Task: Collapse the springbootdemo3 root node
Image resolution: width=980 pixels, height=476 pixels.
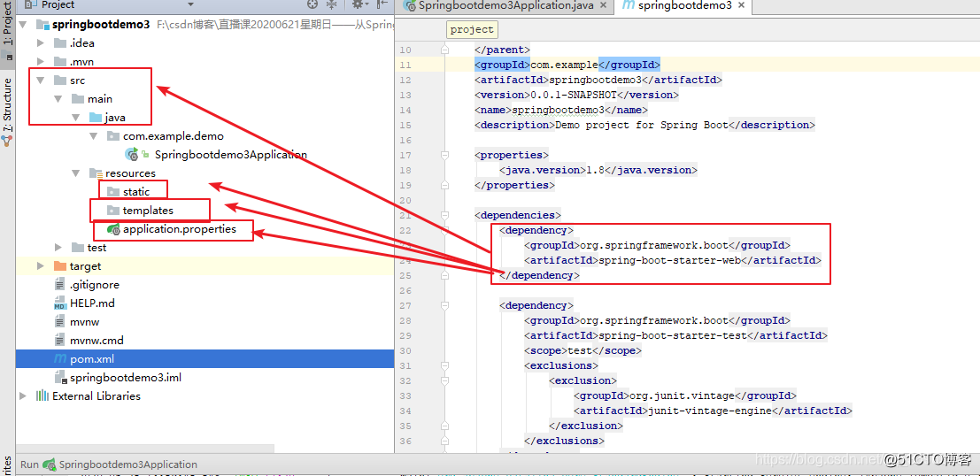Action: pyautogui.click(x=24, y=25)
